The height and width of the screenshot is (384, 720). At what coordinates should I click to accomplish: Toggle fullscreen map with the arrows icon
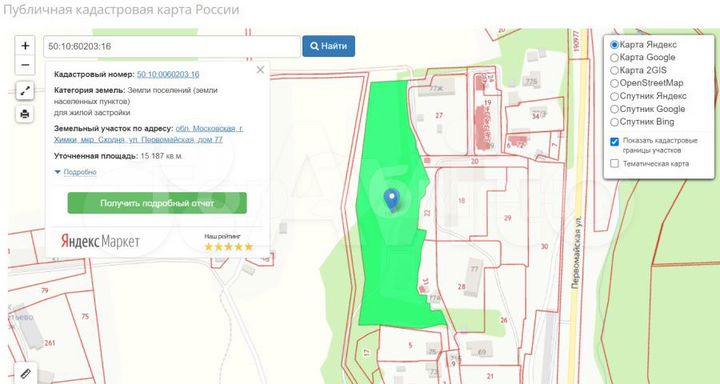pos(25,90)
